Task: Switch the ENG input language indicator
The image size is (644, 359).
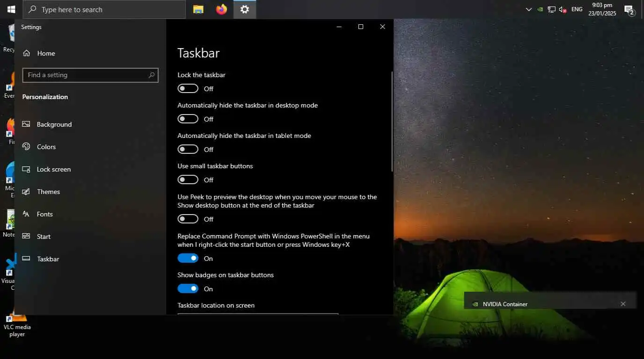Action: pyautogui.click(x=577, y=9)
